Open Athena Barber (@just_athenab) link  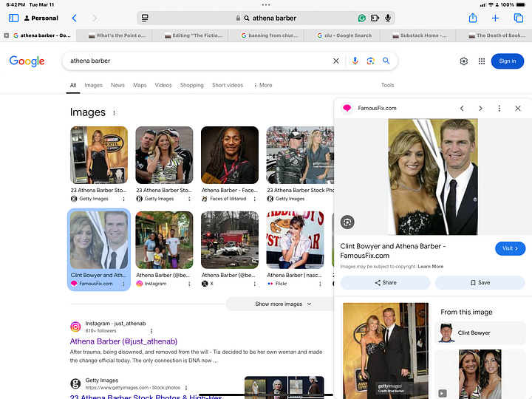click(123, 341)
